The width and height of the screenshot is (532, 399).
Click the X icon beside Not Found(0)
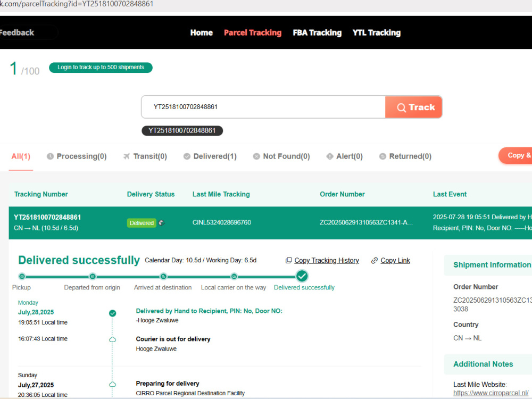click(x=256, y=156)
